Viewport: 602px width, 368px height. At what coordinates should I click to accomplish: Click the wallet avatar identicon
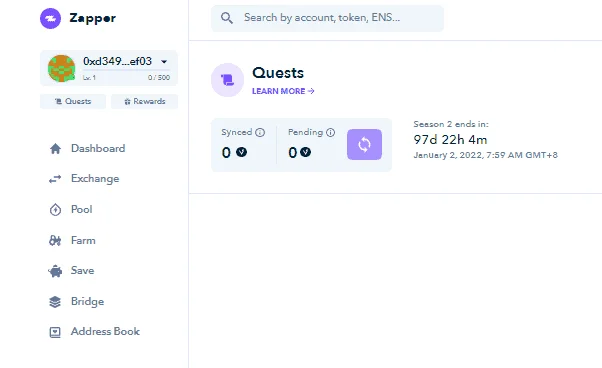61,68
